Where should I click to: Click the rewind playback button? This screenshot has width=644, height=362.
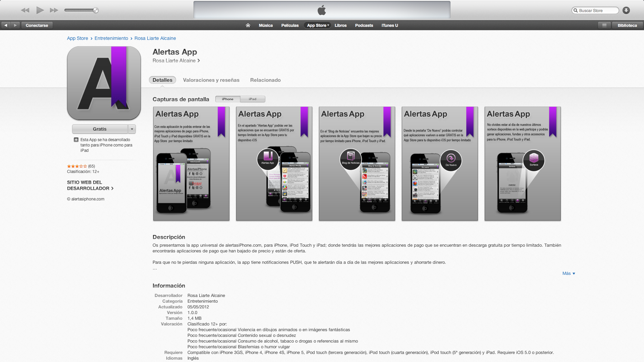point(25,10)
